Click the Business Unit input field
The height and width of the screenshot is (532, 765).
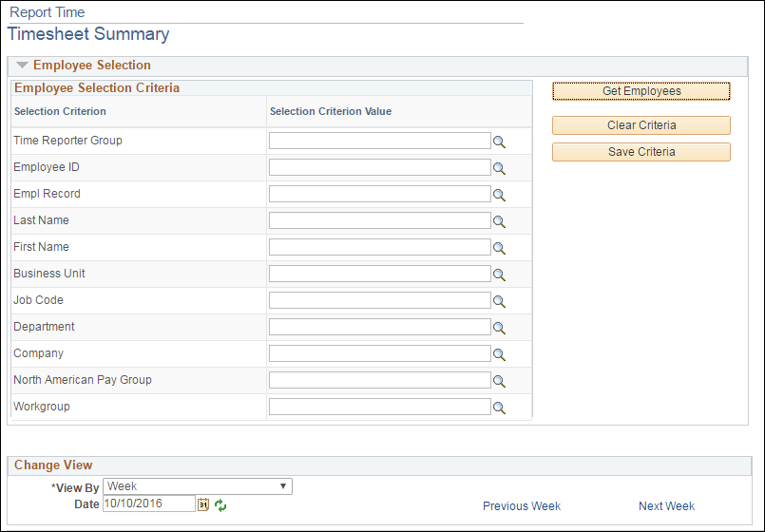[x=379, y=274]
